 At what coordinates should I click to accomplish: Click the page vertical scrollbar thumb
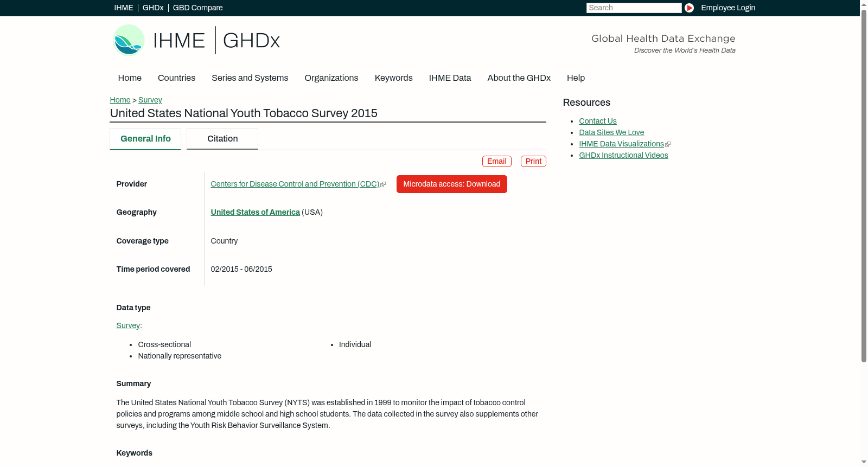(864, 185)
